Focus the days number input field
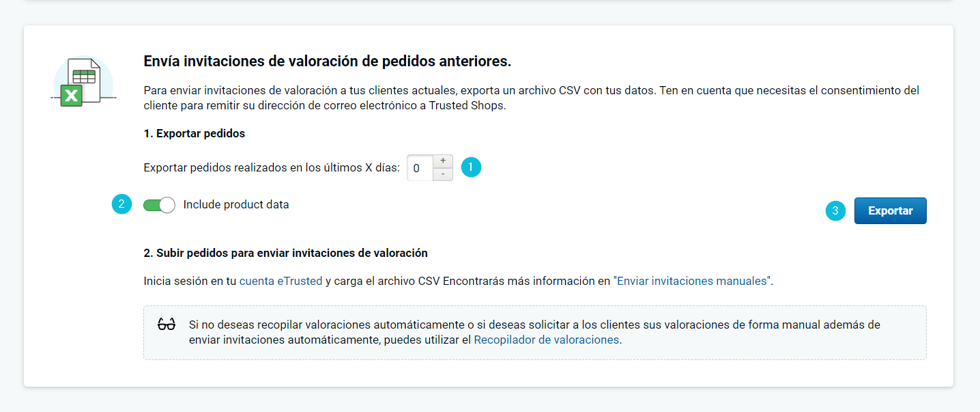The height and width of the screenshot is (412, 980). pyautogui.click(x=420, y=168)
